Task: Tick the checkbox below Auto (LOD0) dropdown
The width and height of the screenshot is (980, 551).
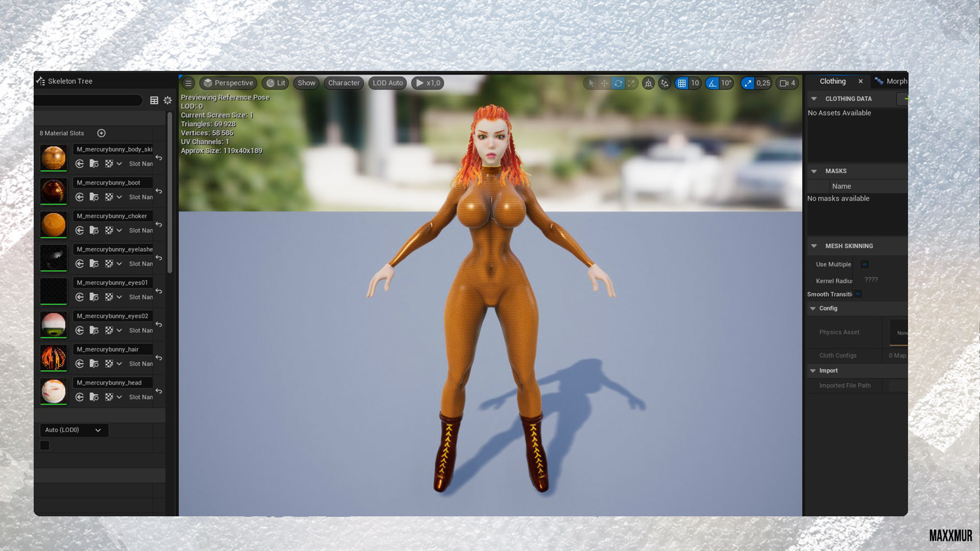Action: [x=45, y=445]
